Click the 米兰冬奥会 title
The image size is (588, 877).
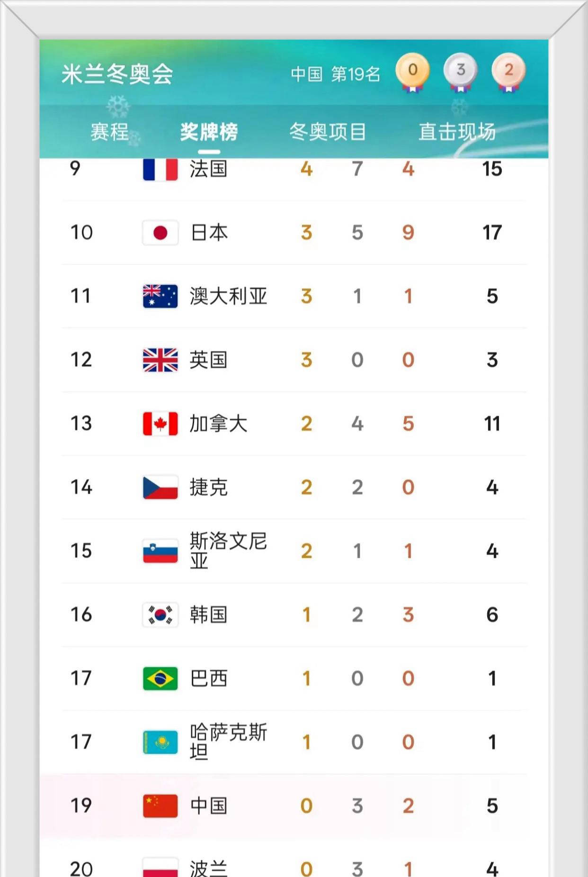tap(117, 74)
